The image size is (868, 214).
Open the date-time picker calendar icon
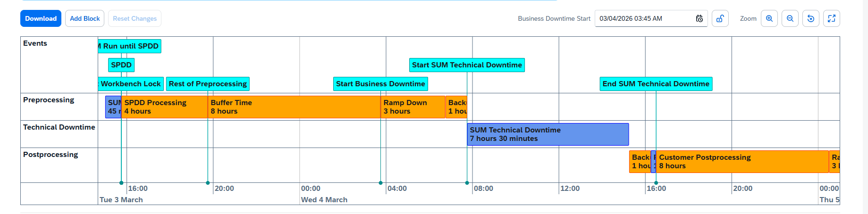pos(699,18)
